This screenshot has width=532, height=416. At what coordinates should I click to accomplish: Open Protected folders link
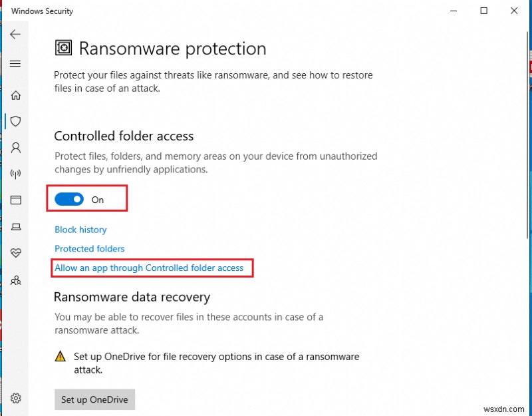pos(89,249)
